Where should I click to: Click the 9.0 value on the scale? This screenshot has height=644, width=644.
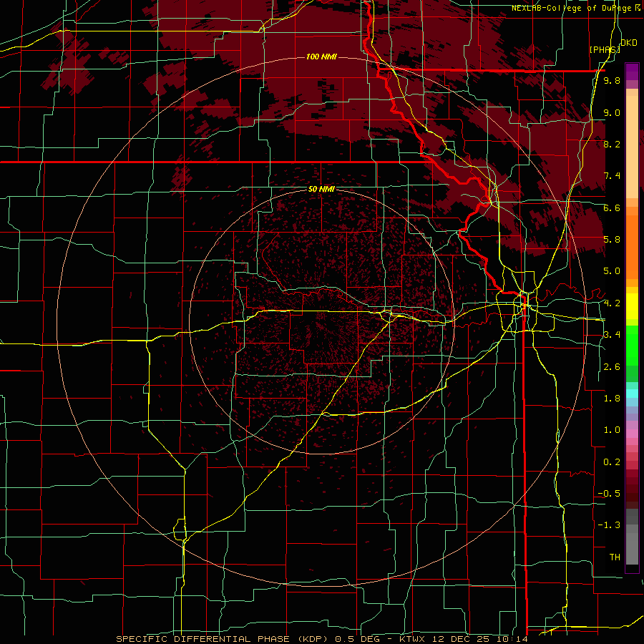[612, 112]
